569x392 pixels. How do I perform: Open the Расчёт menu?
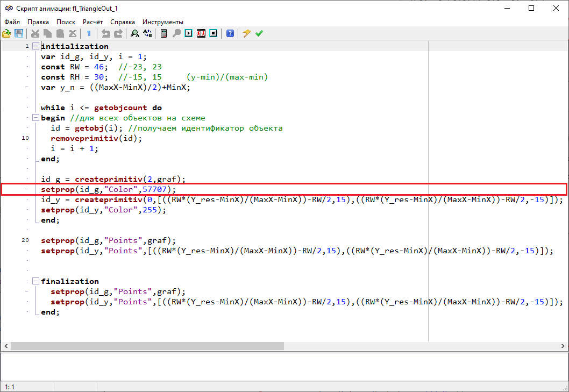93,22
